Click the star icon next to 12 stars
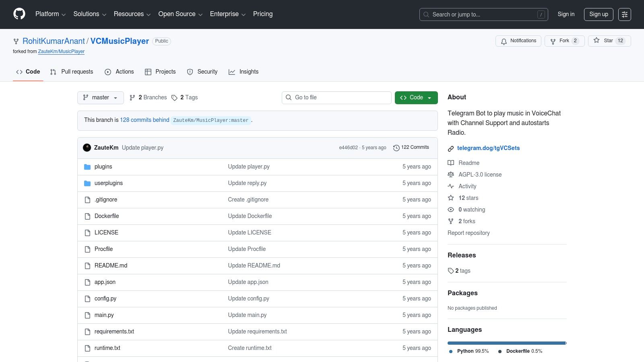Screen dimensions: 644x362 coord(451,198)
